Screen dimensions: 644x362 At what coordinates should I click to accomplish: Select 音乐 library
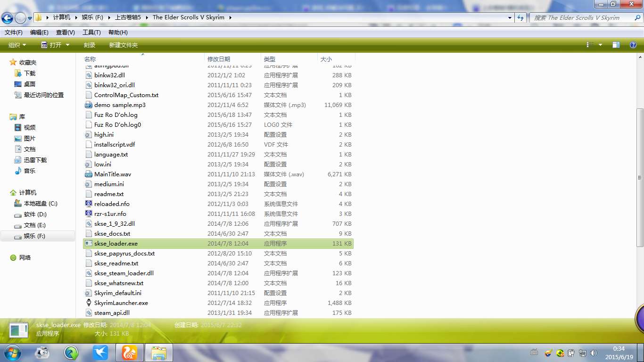[x=30, y=171]
